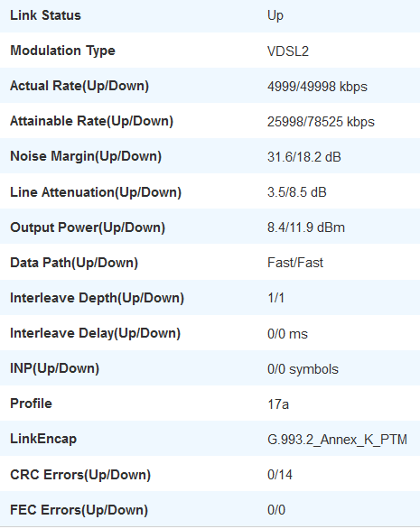Click the INP 0/0 symbols value
Image resolution: width=420 pixels, height=529 pixels.
(x=303, y=369)
